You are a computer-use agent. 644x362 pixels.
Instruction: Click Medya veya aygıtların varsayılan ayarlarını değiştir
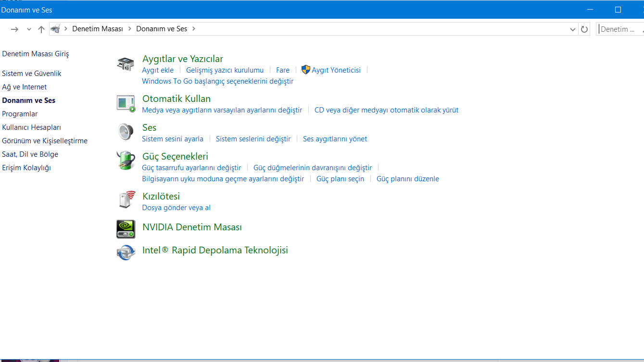[222, 110]
